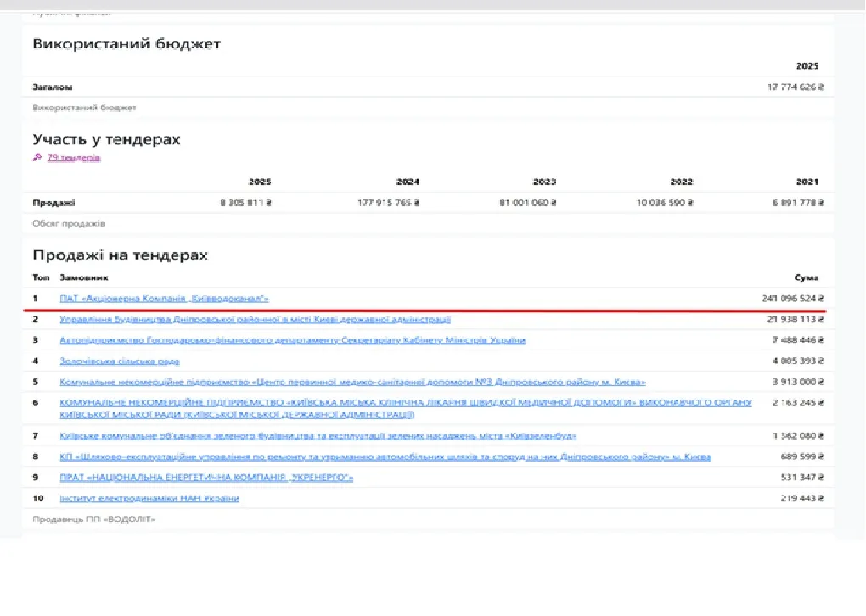Click the Сума column header

pos(806,277)
